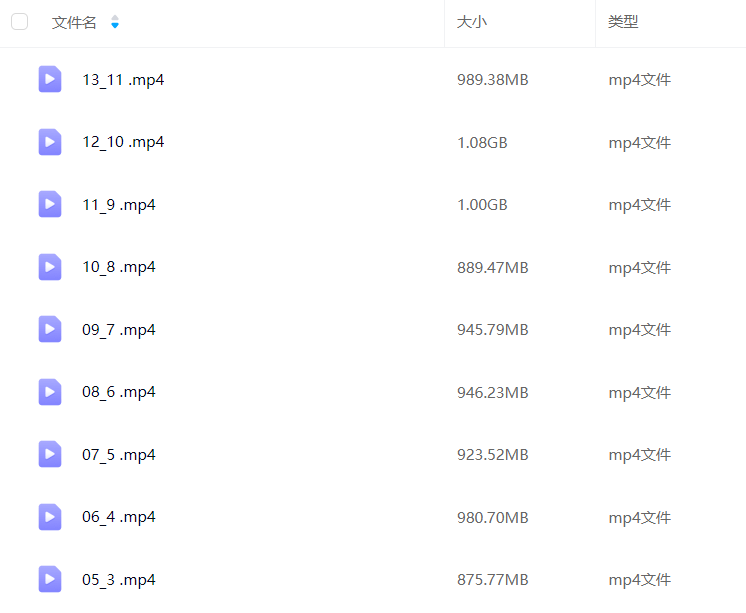Toggle the select-all checkbox in header
The image size is (746, 613).
(20, 22)
